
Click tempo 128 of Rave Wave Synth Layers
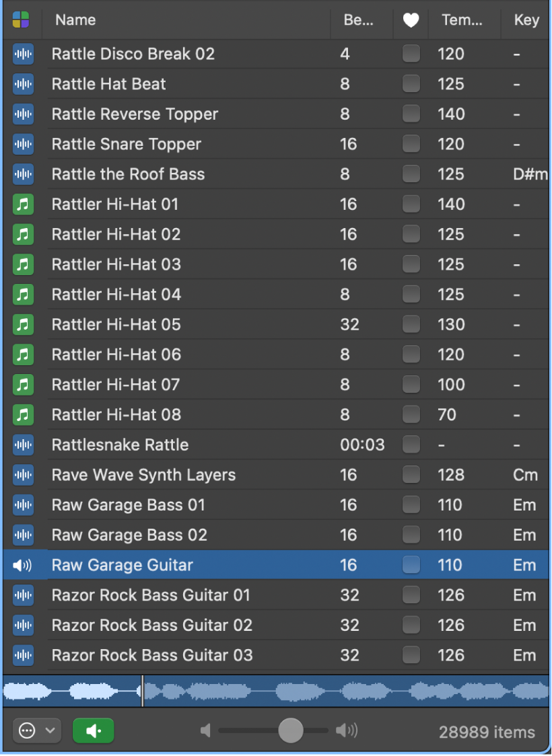tap(451, 475)
